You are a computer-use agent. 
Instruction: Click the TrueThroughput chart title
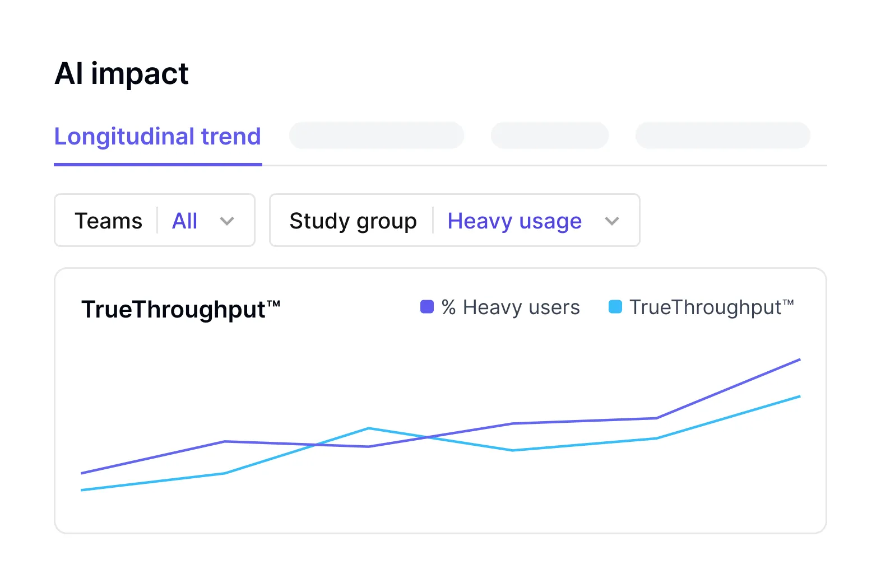[x=181, y=310]
